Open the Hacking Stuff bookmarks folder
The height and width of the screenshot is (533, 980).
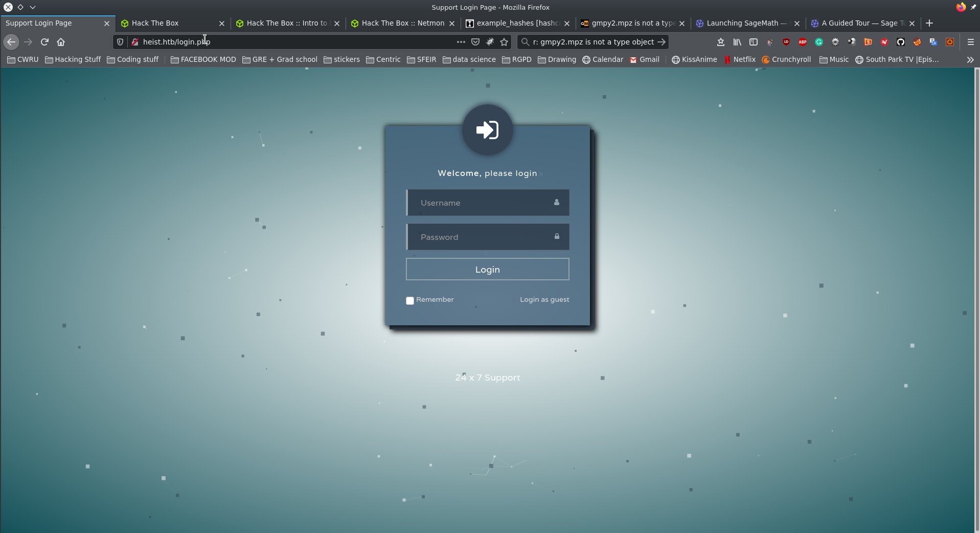tap(73, 60)
